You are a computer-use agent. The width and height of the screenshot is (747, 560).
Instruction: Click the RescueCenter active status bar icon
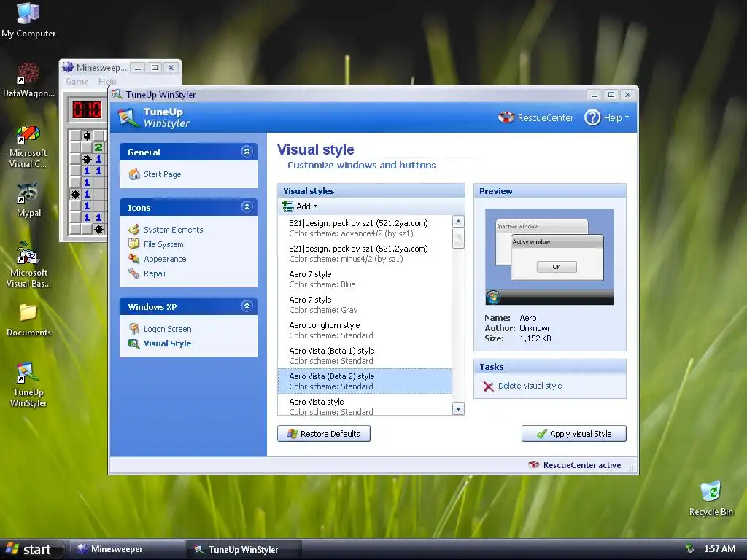click(533, 464)
